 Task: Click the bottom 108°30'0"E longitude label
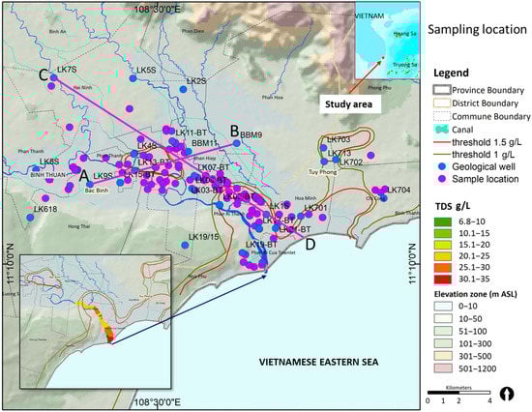[158, 402]
